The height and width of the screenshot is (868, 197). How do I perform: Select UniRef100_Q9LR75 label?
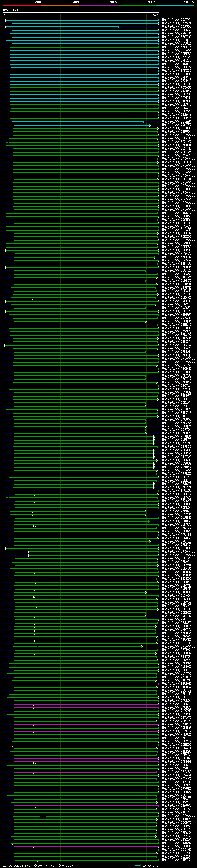(x=176, y=118)
